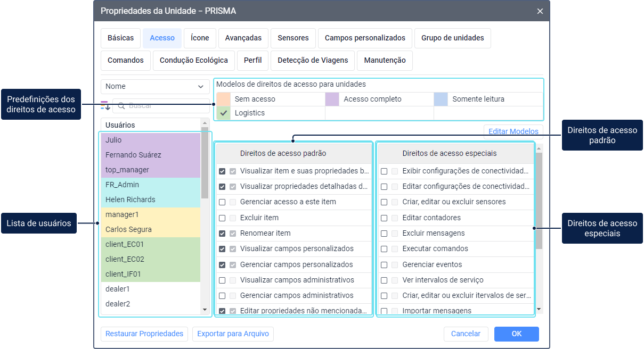Screen dimensions: 644x349
Task: Enable the Gerenciar eventos checkbox
Action: 384,265
